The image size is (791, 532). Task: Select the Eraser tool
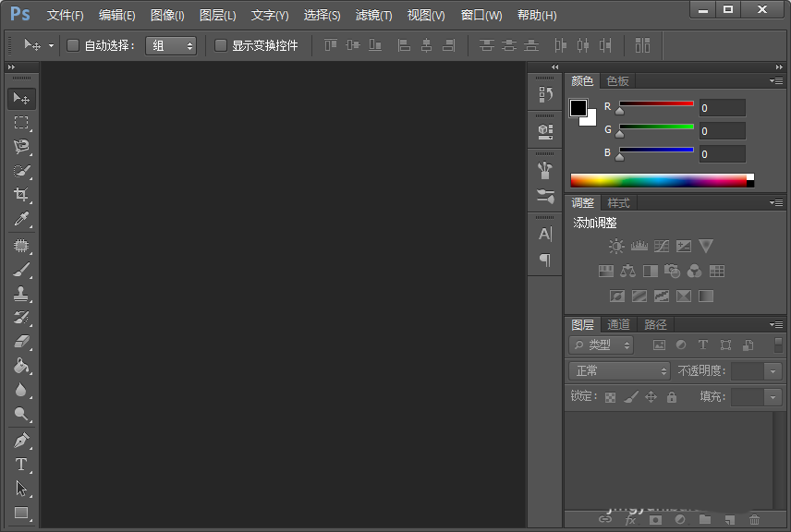click(21, 342)
